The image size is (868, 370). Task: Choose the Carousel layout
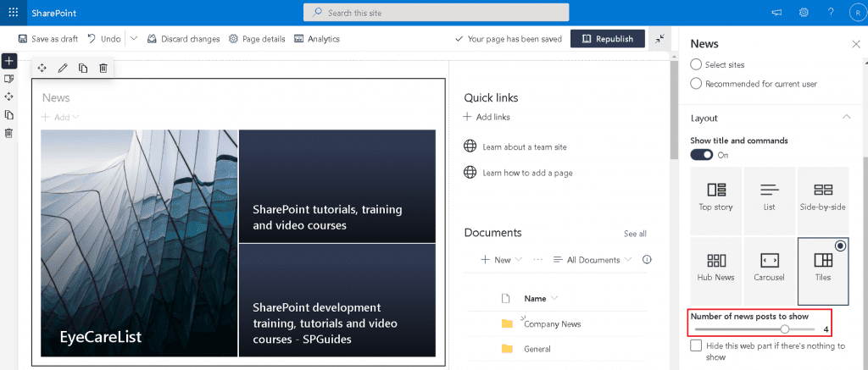point(769,270)
